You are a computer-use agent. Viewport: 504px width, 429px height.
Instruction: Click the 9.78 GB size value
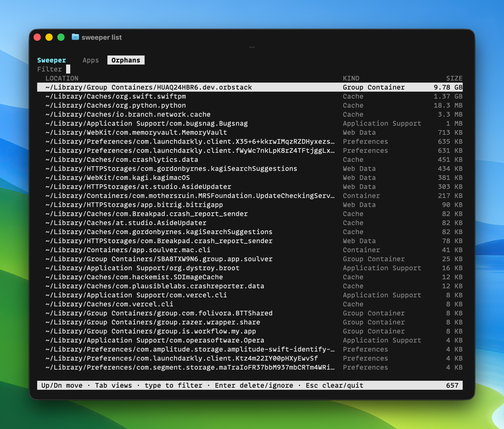(448, 87)
